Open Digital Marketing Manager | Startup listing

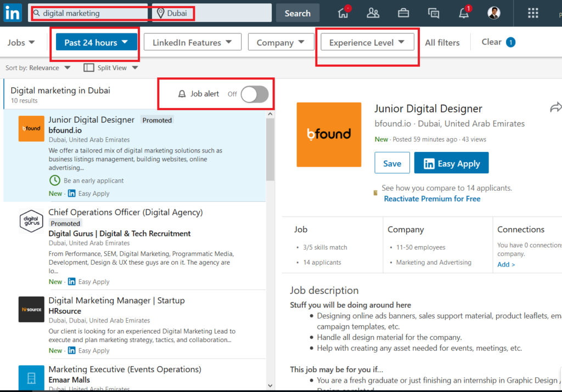116,300
